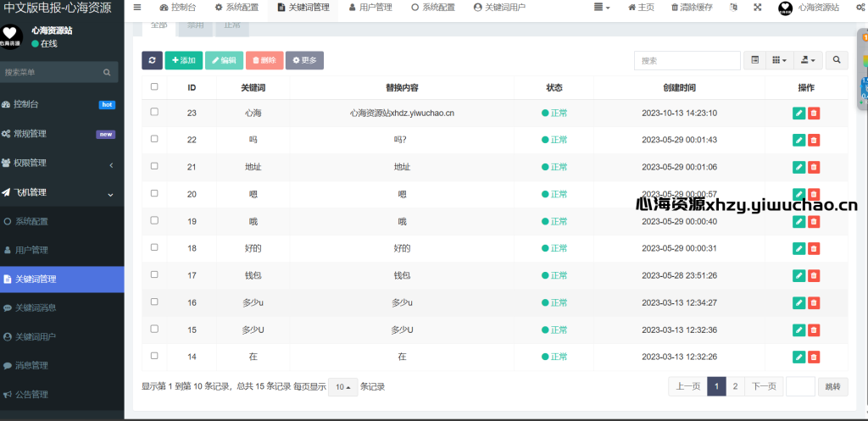Open 公告管理 in the sidebar
The height and width of the screenshot is (421, 868).
pyautogui.click(x=62, y=395)
